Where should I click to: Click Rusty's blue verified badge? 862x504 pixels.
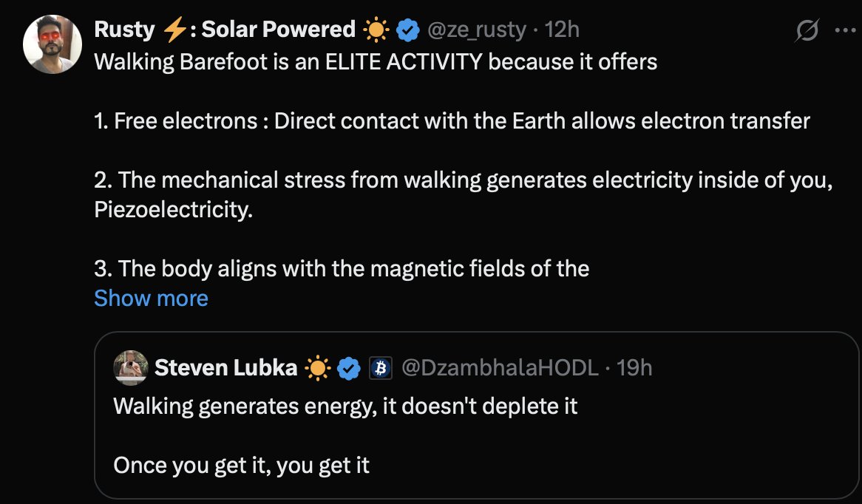point(407,30)
